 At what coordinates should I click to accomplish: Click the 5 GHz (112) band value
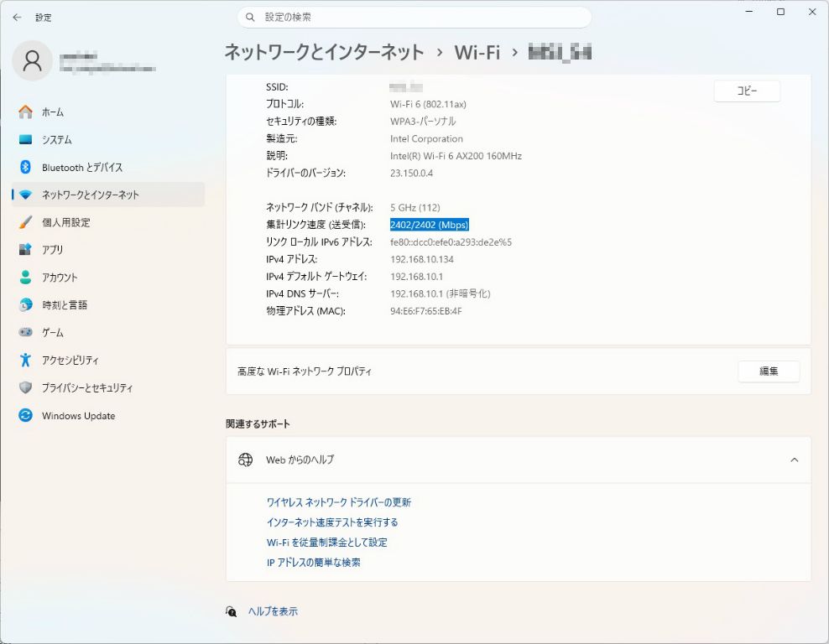click(415, 208)
